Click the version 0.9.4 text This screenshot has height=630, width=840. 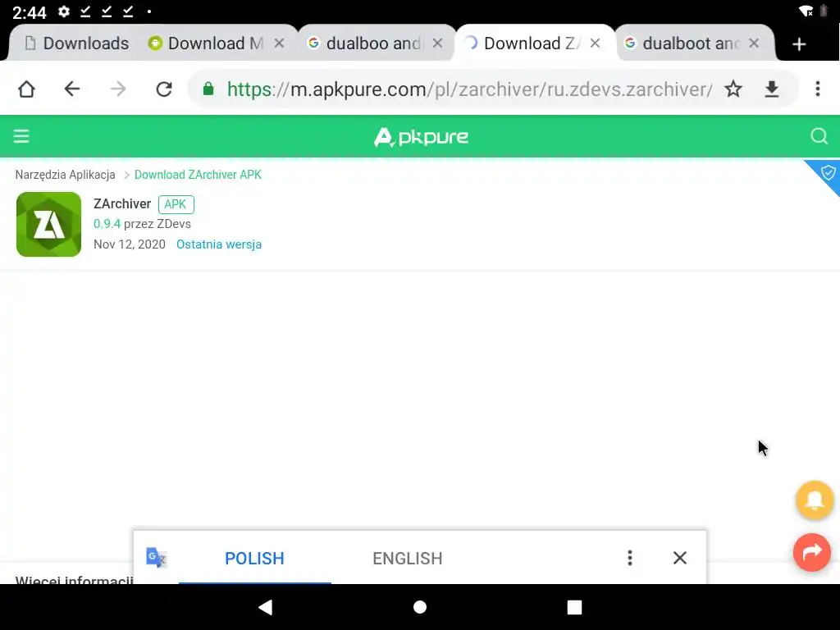coord(107,224)
